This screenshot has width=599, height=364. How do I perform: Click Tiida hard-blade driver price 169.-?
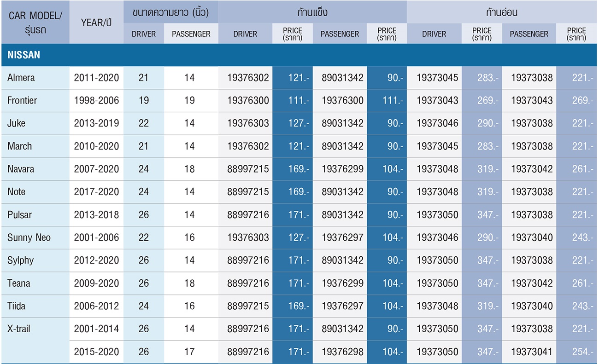coord(299,306)
